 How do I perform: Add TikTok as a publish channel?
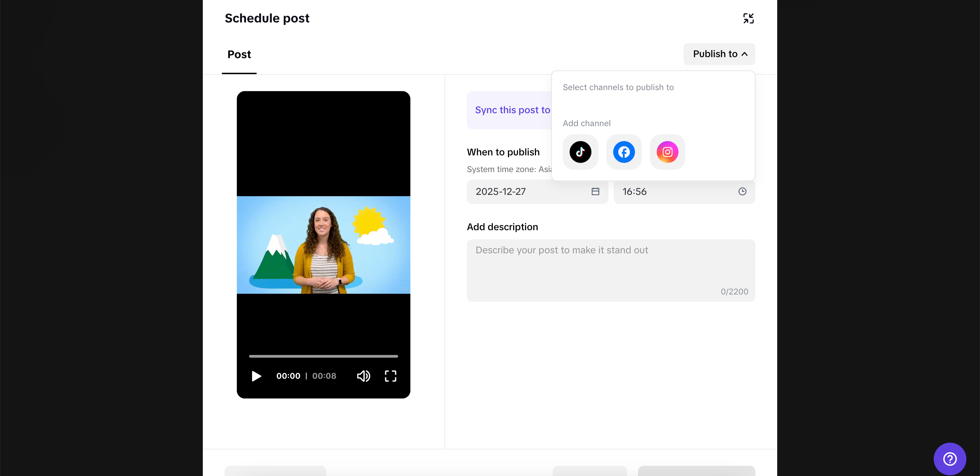click(x=580, y=152)
